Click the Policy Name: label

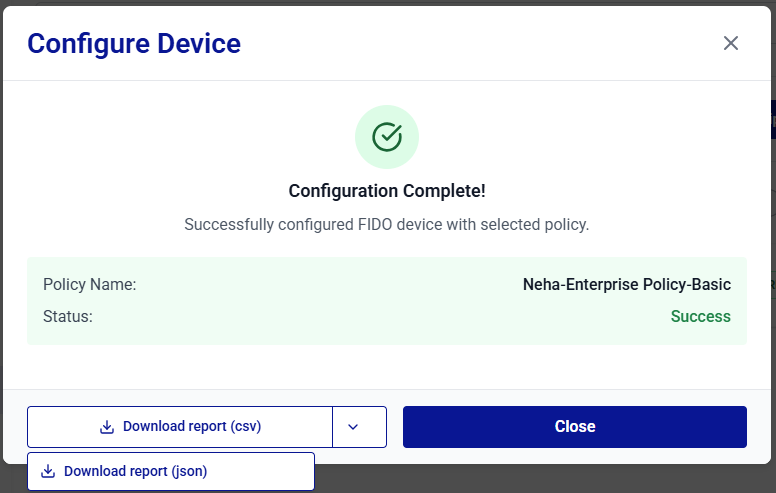90,285
